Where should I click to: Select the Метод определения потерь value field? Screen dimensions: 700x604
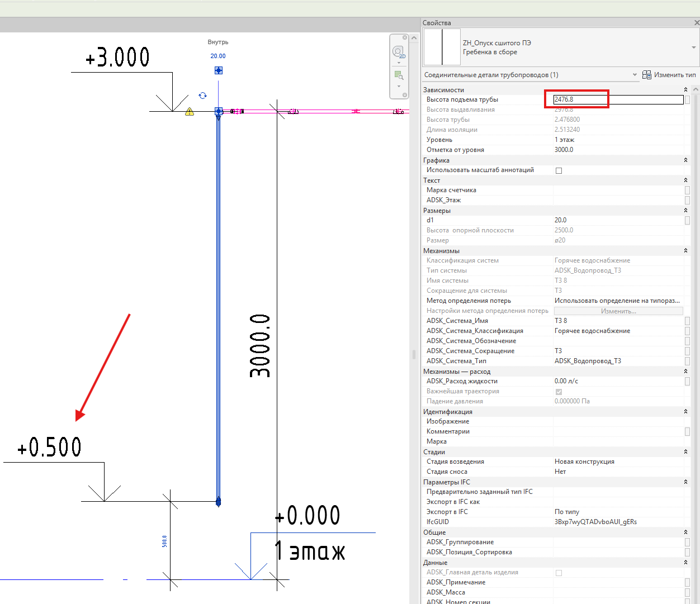(618, 301)
